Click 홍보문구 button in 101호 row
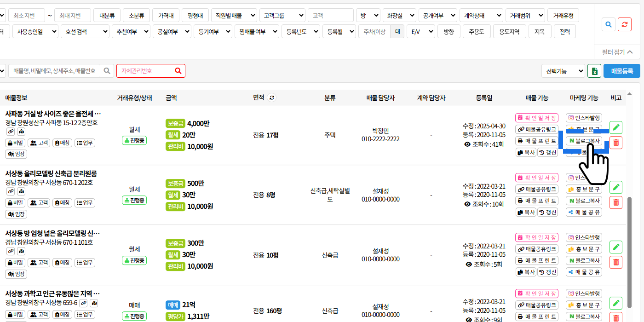The image size is (644, 322). tap(584, 249)
